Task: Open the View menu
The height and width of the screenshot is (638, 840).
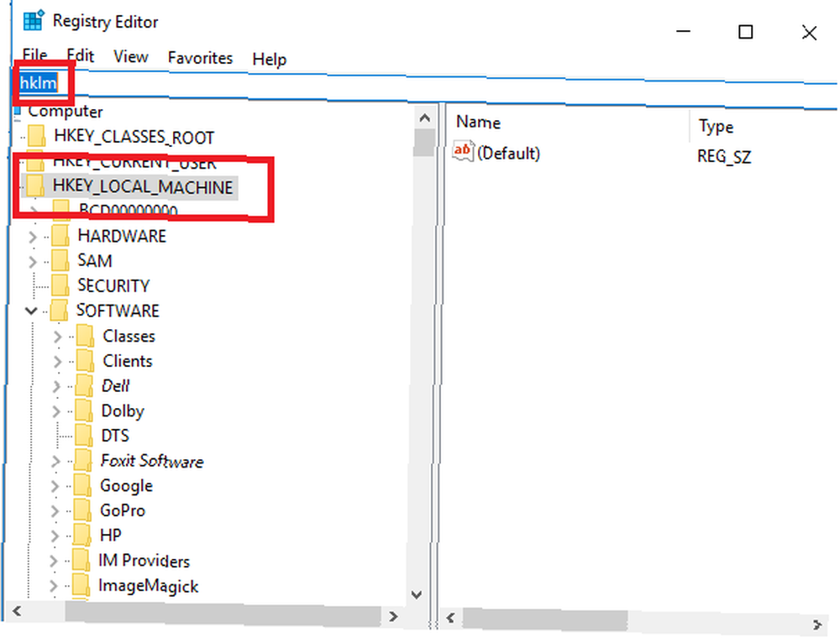Action: (131, 56)
